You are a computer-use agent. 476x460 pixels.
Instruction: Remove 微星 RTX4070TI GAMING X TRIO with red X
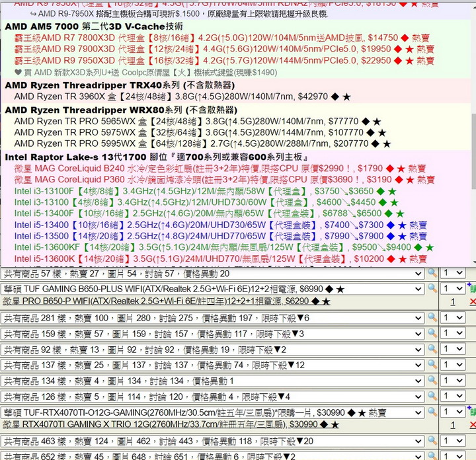[x=473, y=425]
